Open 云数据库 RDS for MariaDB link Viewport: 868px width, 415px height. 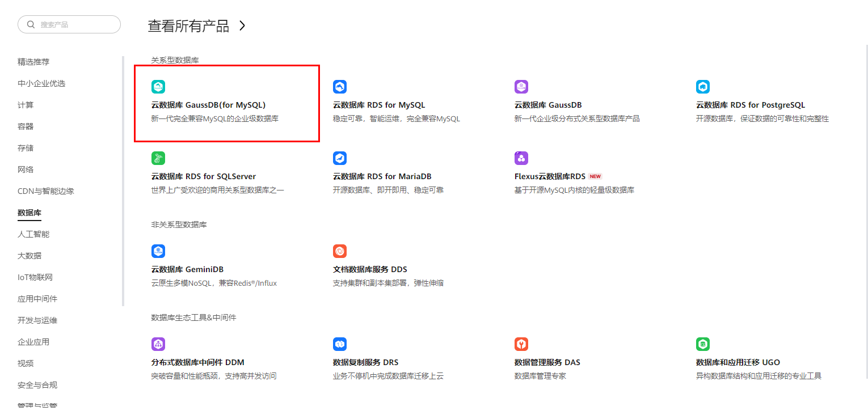(382, 176)
